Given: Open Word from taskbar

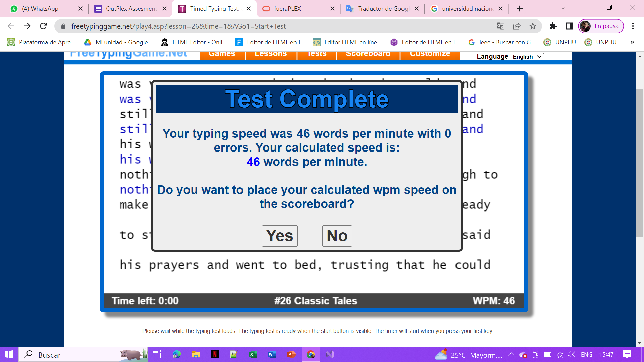Looking at the screenshot, I should click(x=272, y=354).
